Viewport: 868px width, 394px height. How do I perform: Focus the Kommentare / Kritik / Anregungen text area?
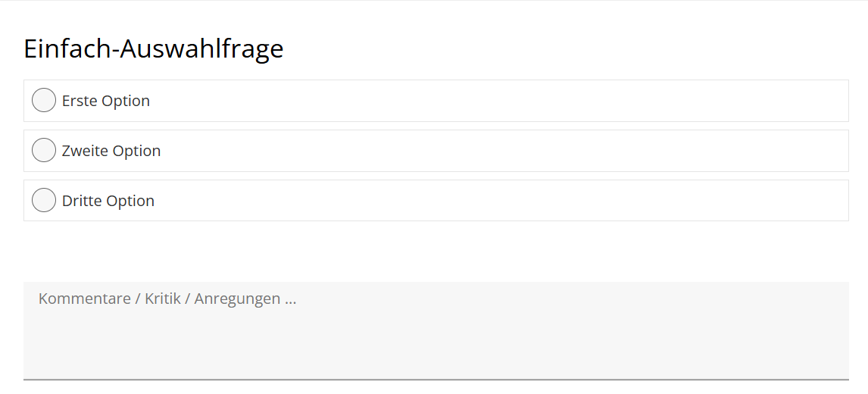[436, 331]
